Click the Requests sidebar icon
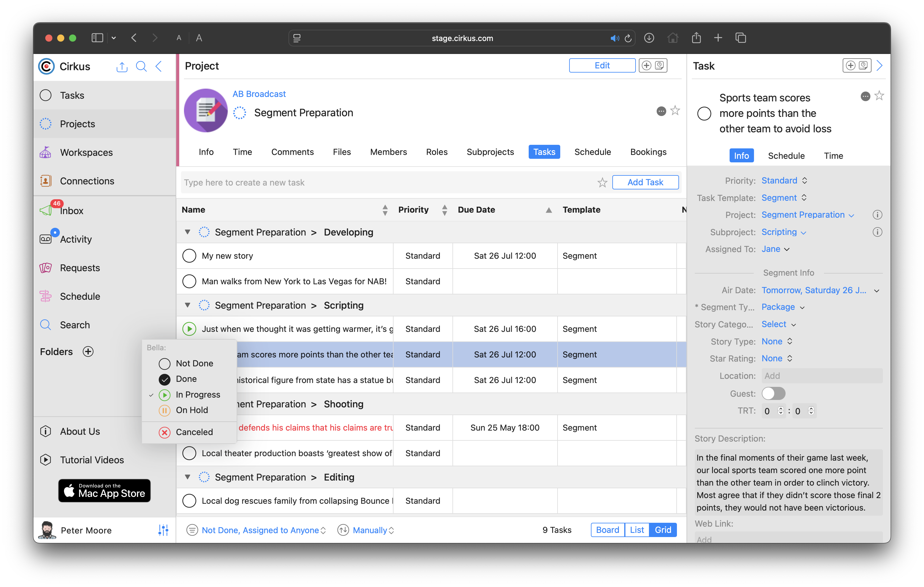This screenshot has height=587, width=924. coord(45,268)
